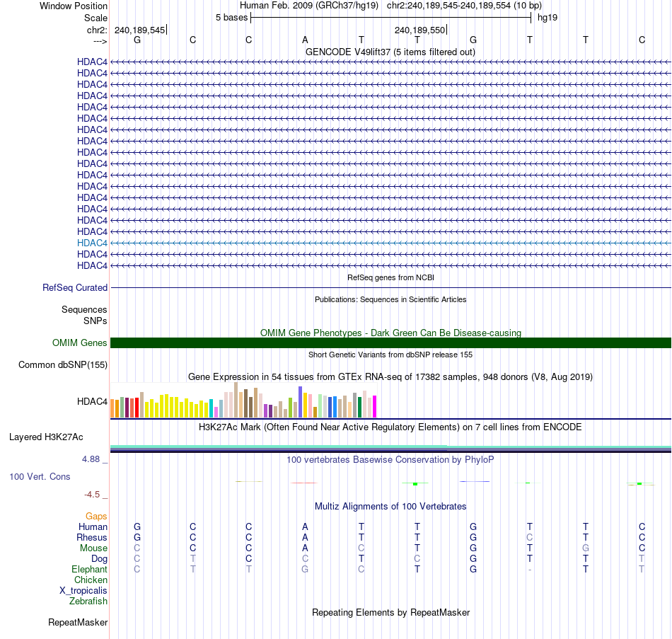Screen dimensions: 672x639
Task: Click the 'RefSeq genes from NCBI' title
Action: 390,277
